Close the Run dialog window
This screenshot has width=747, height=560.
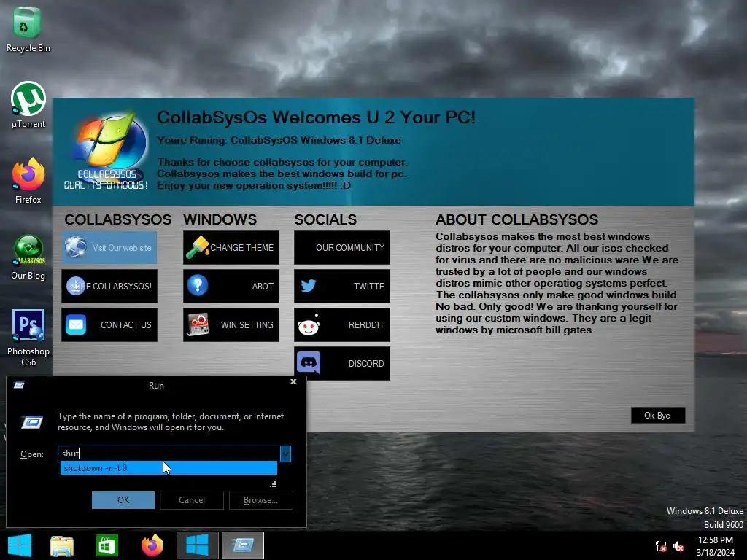coord(293,382)
